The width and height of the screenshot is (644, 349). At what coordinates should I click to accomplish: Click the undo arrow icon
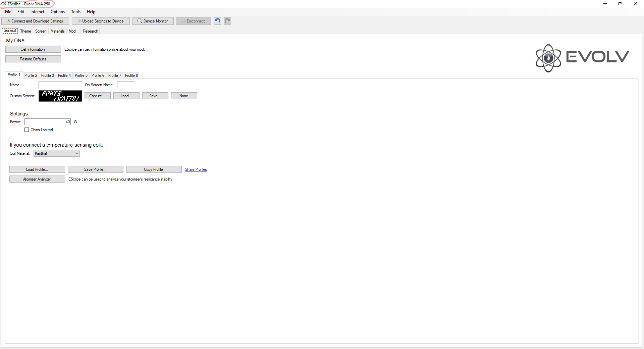(217, 21)
